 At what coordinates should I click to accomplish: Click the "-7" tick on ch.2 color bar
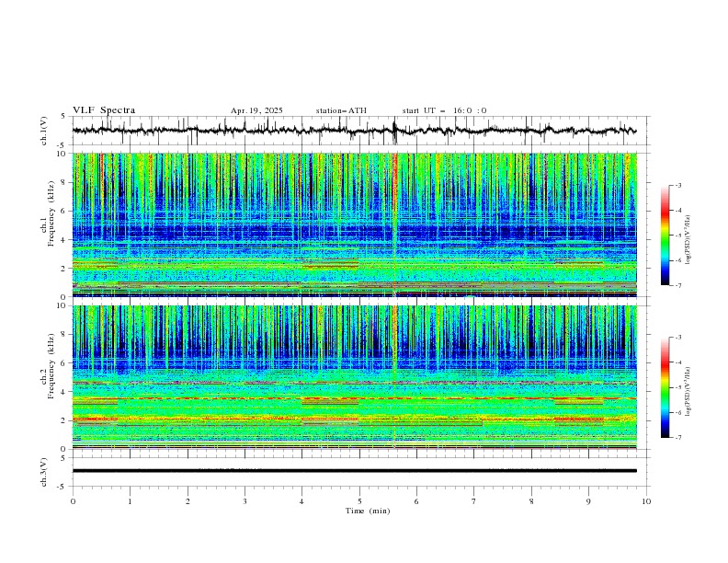(677, 437)
